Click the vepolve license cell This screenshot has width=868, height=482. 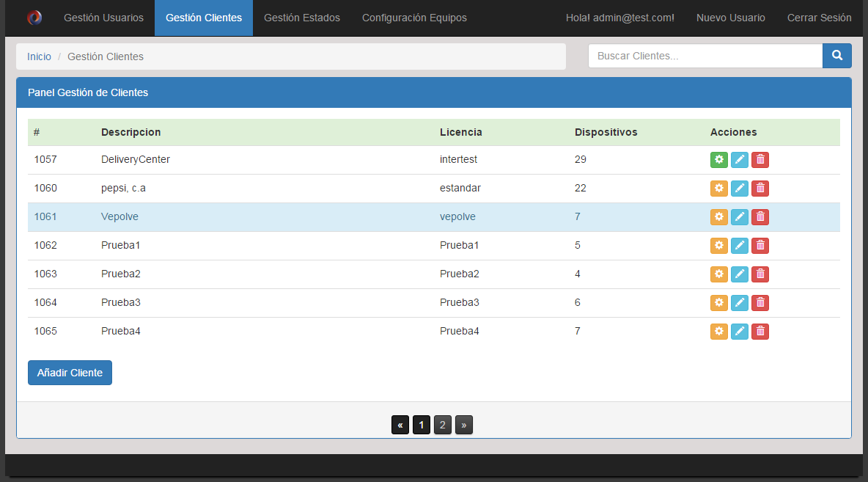coord(457,216)
